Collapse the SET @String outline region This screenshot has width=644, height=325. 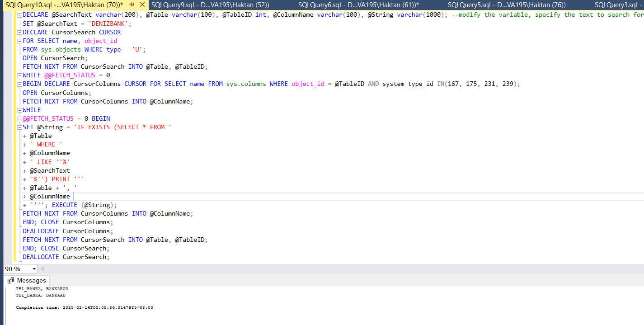pyautogui.click(x=19, y=127)
